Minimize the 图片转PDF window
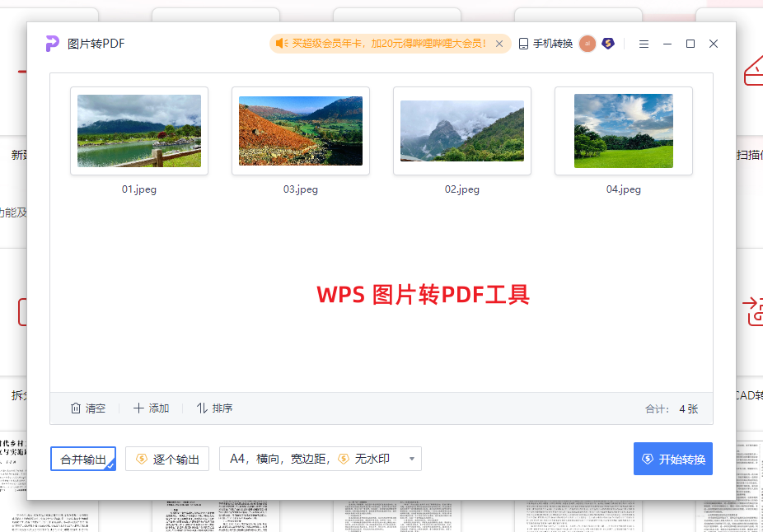763x532 pixels. coord(667,44)
